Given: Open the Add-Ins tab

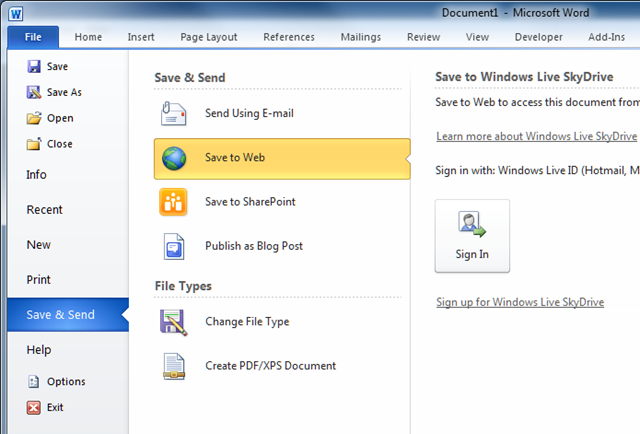Looking at the screenshot, I should pos(607,37).
